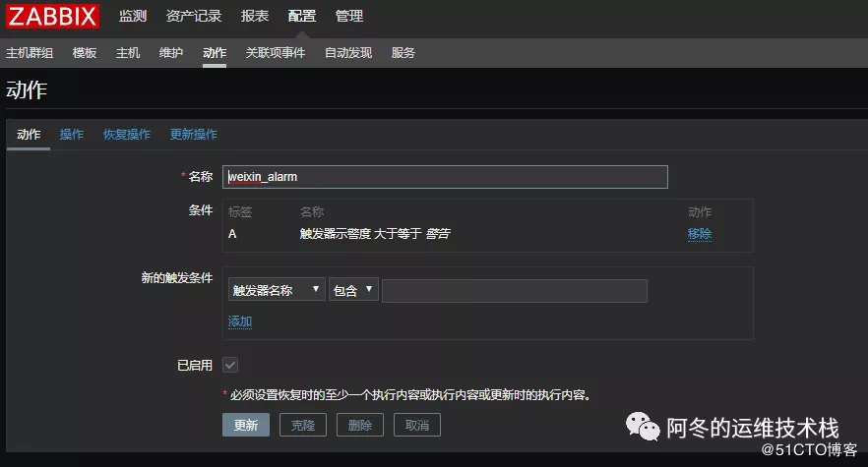The image size is (868, 467).
Task: Open the 配置 top menu
Action: coord(302,16)
